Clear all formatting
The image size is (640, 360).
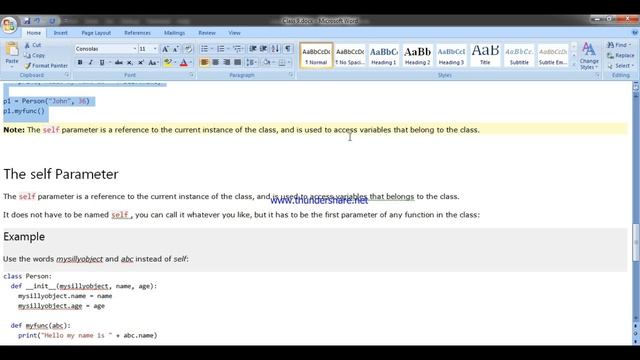coord(188,49)
